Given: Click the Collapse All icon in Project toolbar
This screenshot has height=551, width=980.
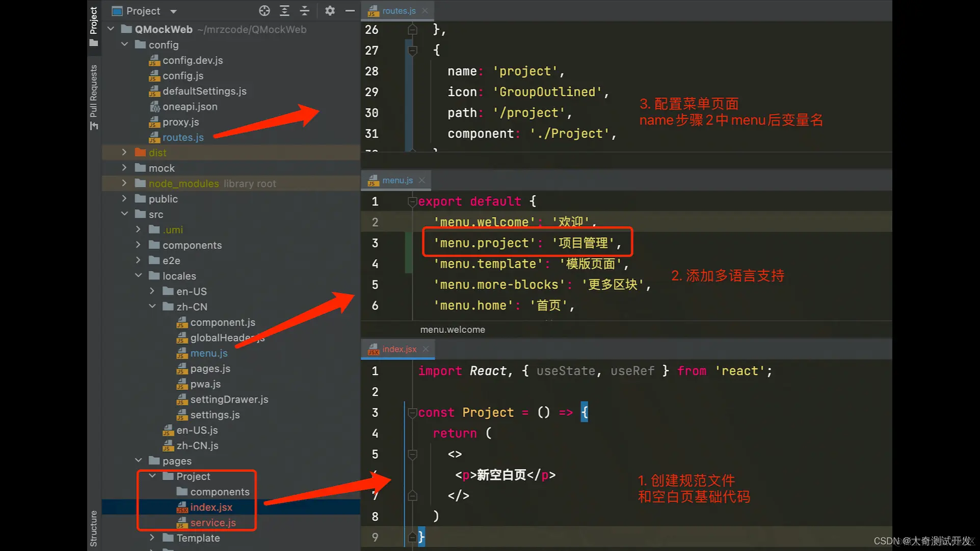Looking at the screenshot, I should 304,11.
